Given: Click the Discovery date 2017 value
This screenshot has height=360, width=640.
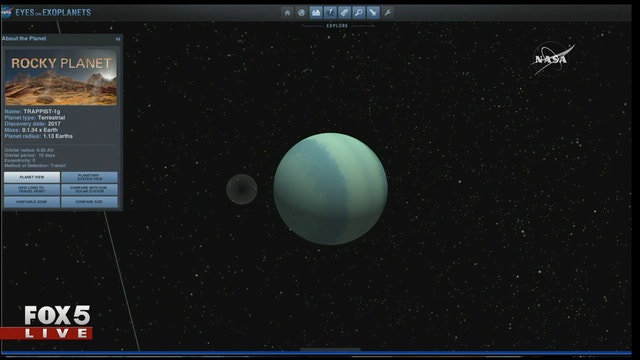Looking at the screenshot, I should [54, 124].
